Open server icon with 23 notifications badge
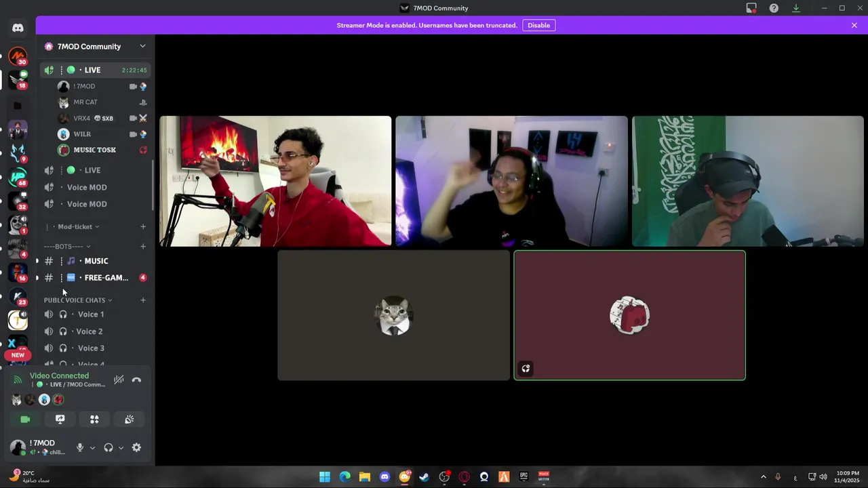 (x=18, y=296)
